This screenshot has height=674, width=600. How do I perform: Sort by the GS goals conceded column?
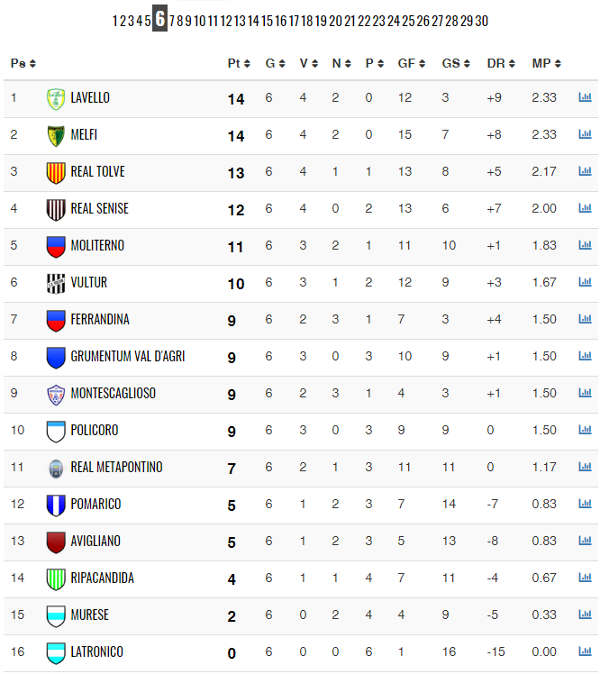456,64
